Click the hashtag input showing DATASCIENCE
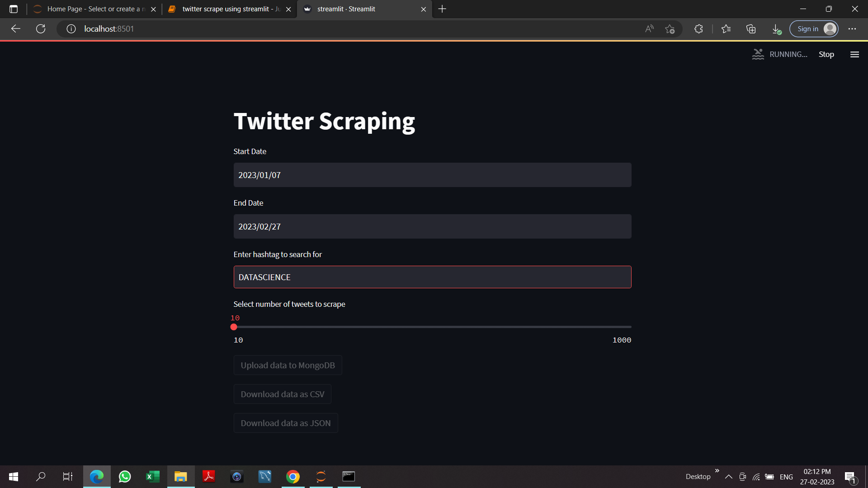The height and width of the screenshot is (488, 868). tap(432, 277)
